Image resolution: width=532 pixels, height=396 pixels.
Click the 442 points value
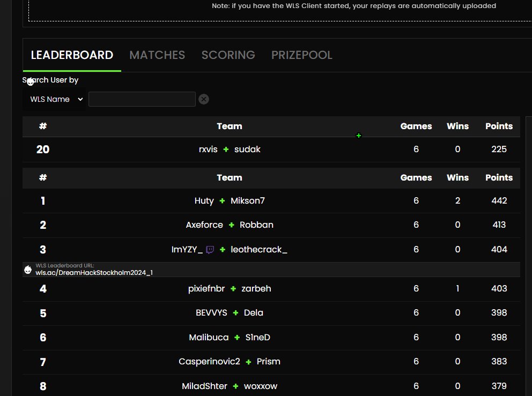pyautogui.click(x=499, y=201)
